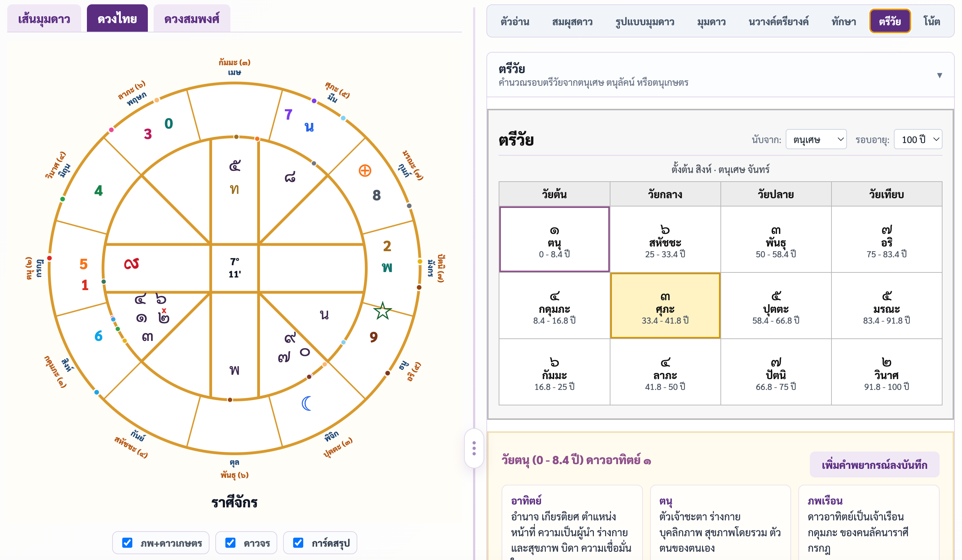962x560 pixels.
Task: Click the crescent moon symbol in chart
Action: click(x=307, y=403)
